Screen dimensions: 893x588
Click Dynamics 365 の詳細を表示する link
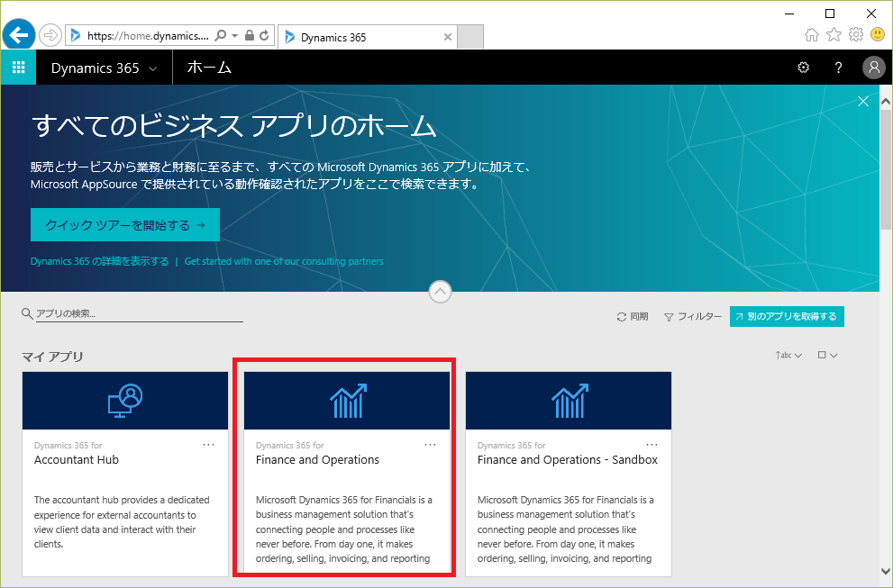(x=100, y=261)
